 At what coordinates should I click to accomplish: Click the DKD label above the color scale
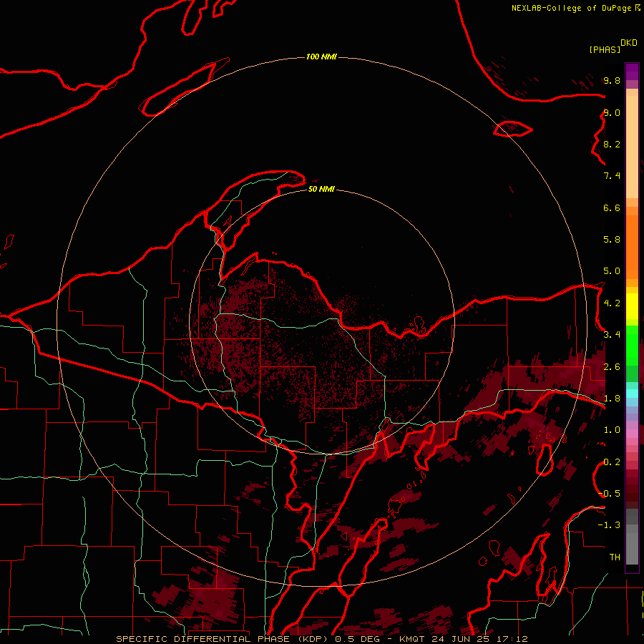(629, 43)
